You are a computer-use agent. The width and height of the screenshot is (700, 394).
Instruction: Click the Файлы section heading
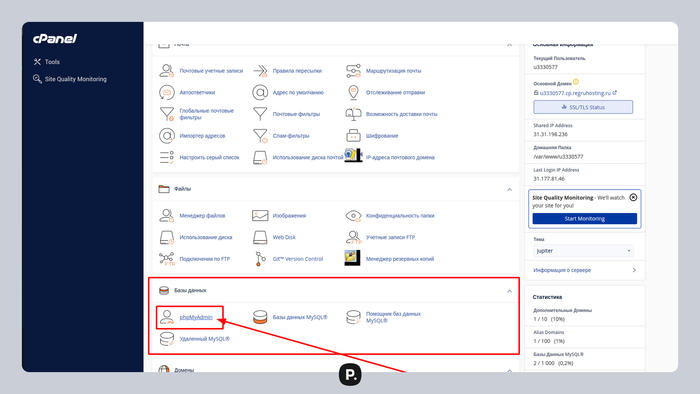click(183, 189)
